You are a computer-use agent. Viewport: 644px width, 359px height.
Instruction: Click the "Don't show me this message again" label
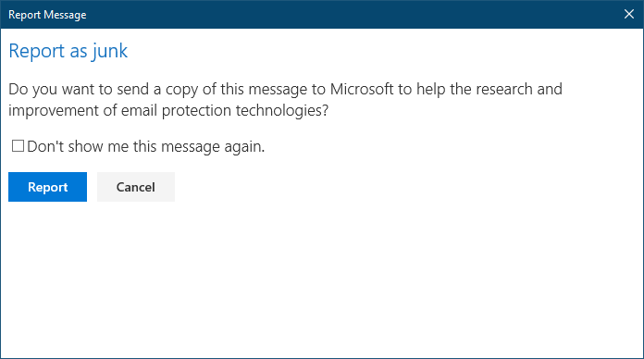tap(146, 146)
